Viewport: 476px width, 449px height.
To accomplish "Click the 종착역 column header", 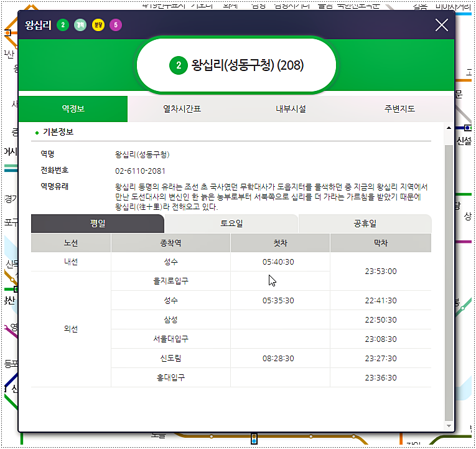I will pyautogui.click(x=170, y=243).
